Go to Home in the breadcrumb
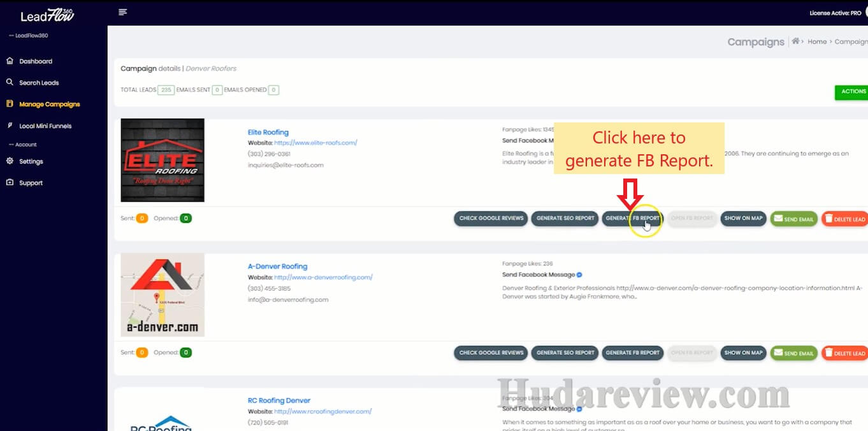 tap(817, 41)
